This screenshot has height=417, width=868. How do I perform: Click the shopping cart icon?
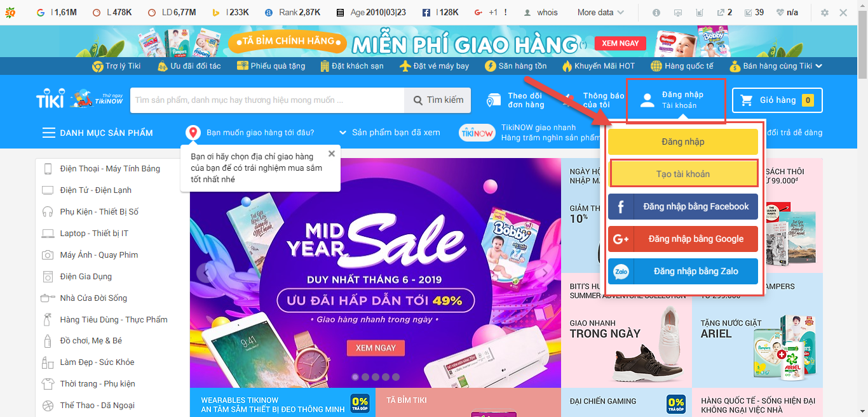(747, 100)
